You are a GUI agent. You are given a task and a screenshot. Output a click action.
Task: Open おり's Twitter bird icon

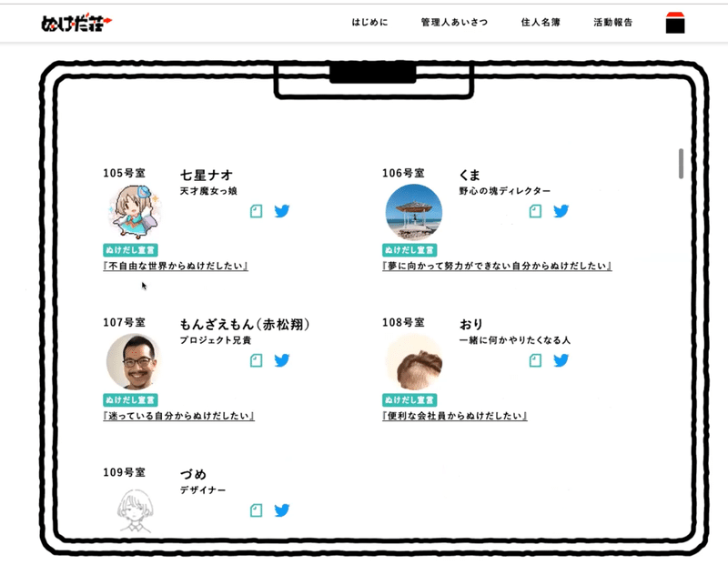561,360
